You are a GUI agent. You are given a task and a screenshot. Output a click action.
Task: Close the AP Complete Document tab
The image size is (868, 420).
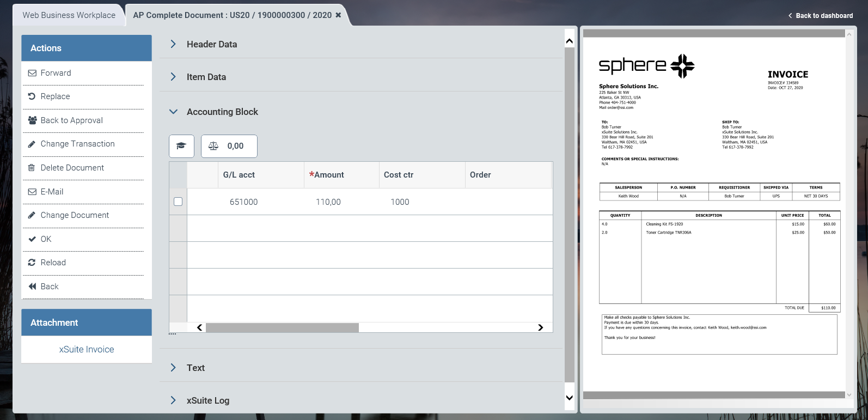pos(338,15)
